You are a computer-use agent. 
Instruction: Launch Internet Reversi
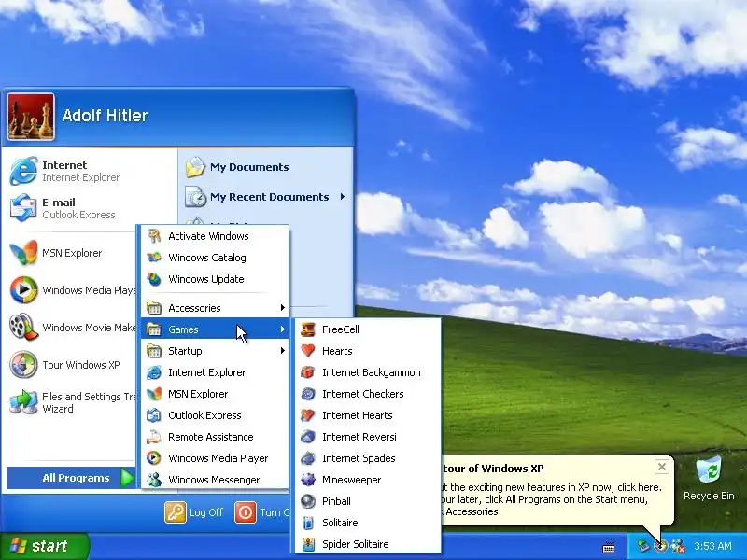click(x=368, y=437)
